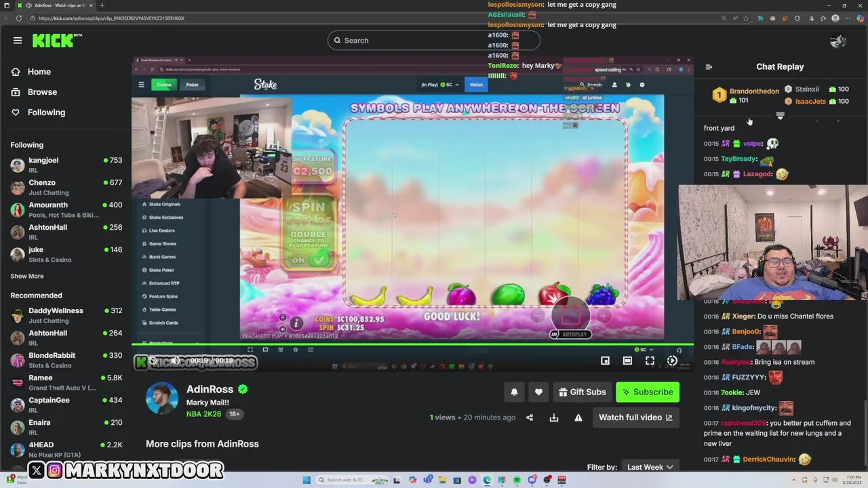The image size is (868, 488).
Task: Open the AdinRoss channel name link
Action: click(x=210, y=389)
